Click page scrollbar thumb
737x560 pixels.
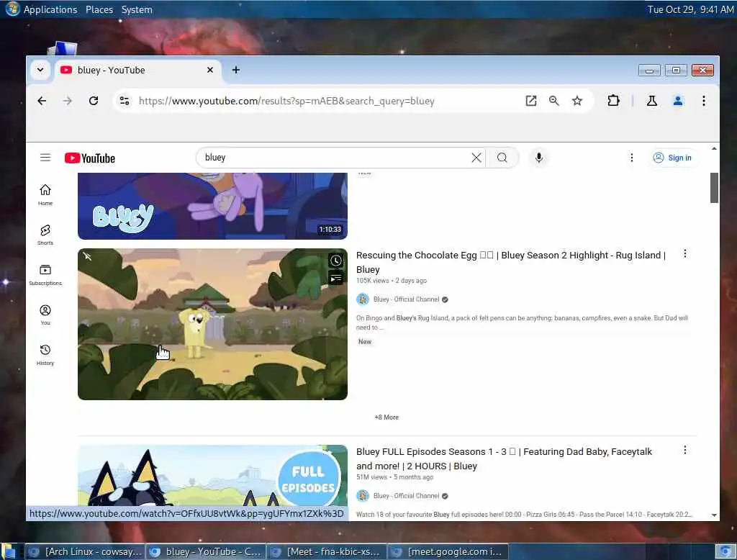(x=714, y=188)
